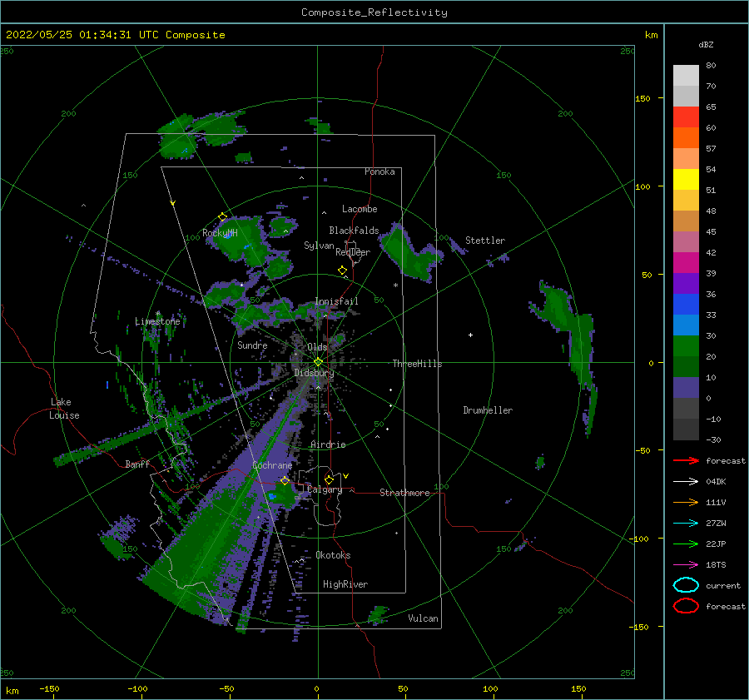This screenshot has width=749, height=700.
Task: Click the yellow 'km' label at top right
Action: 651,35
